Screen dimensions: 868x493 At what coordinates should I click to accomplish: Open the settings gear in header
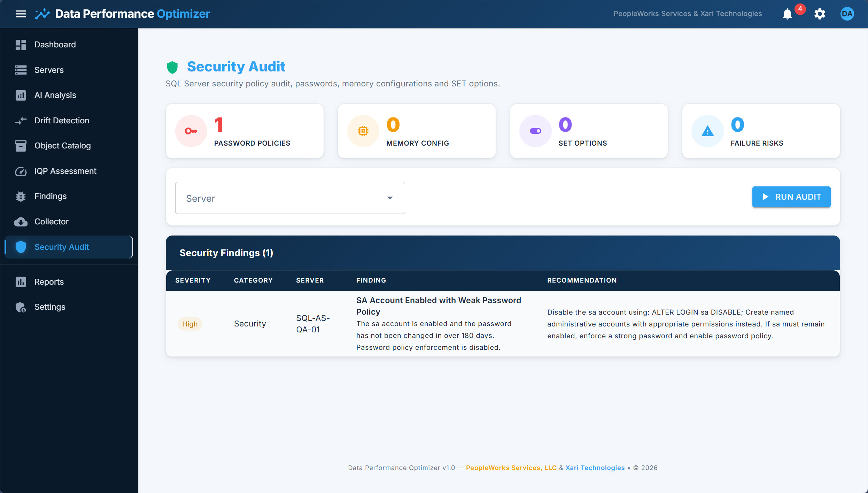coord(820,14)
